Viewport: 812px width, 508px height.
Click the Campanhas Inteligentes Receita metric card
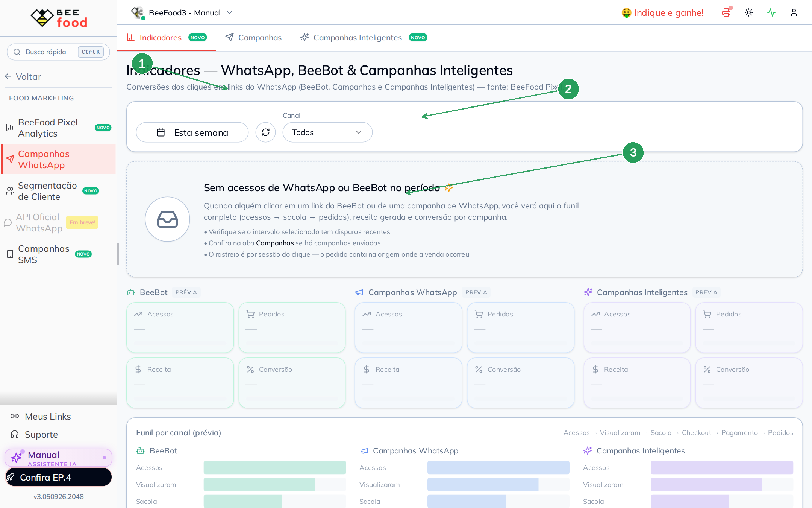[x=637, y=383]
